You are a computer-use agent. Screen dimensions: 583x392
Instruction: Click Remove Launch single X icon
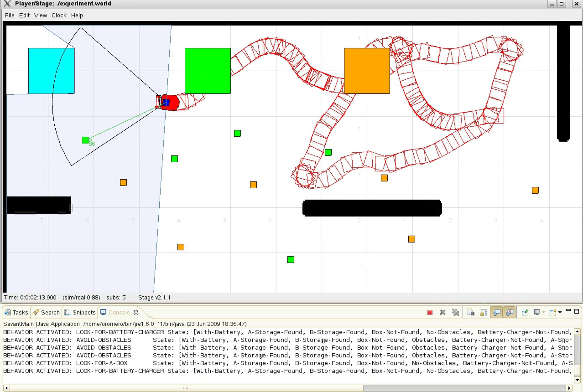pos(442,312)
